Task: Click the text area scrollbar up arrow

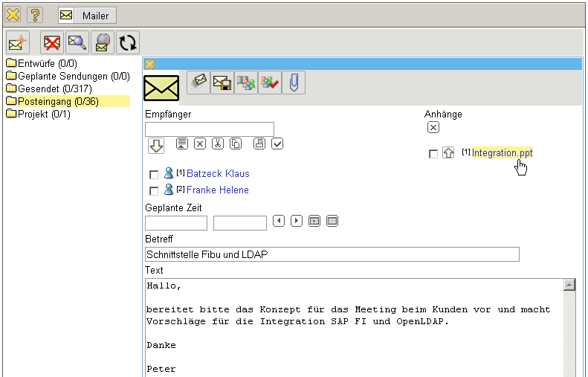Action: click(x=569, y=286)
